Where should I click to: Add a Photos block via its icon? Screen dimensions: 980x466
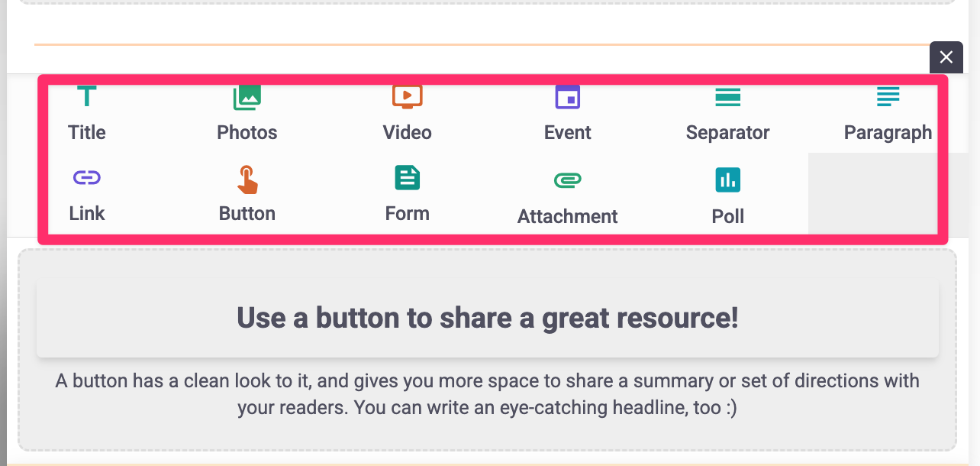[247, 97]
